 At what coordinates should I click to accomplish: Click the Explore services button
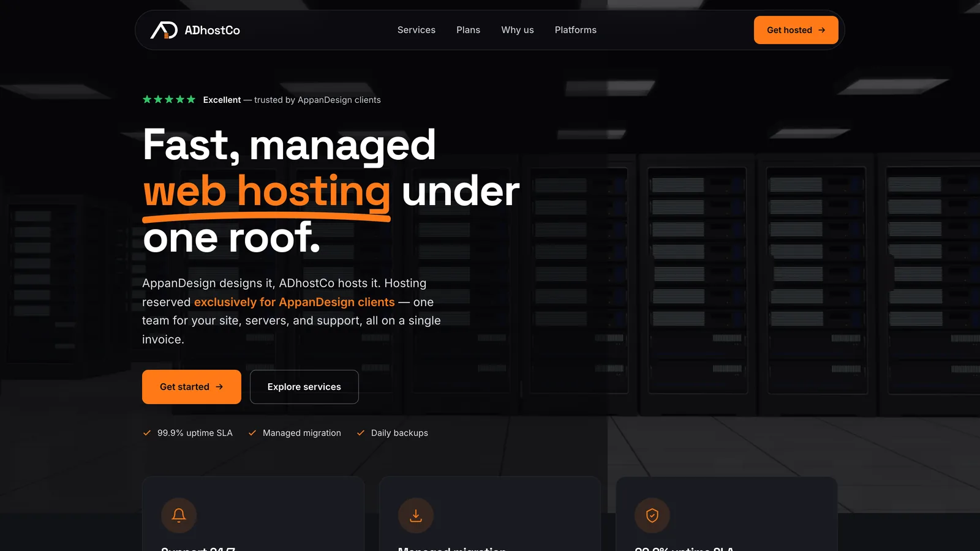tap(304, 387)
